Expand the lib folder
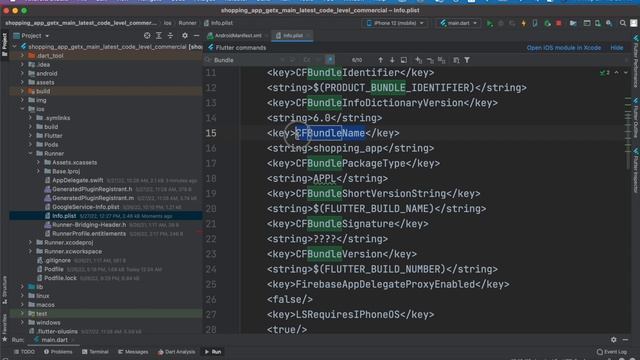The image size is (640, 360). coord(22,287)
